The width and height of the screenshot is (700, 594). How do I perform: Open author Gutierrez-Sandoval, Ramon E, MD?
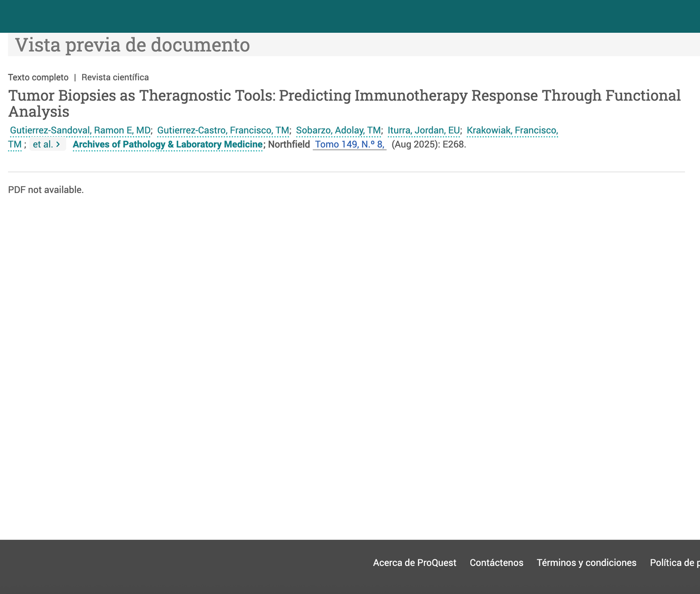click(x=80, y=130)
